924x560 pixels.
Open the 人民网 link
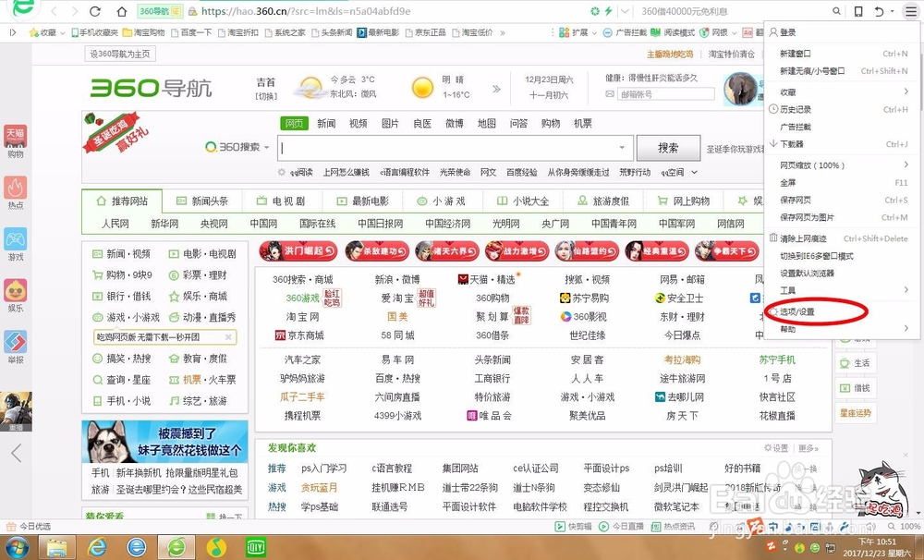coord(115,224)
